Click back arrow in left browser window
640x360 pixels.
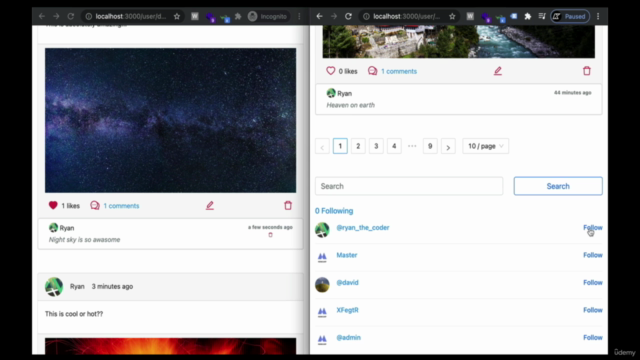42,16
